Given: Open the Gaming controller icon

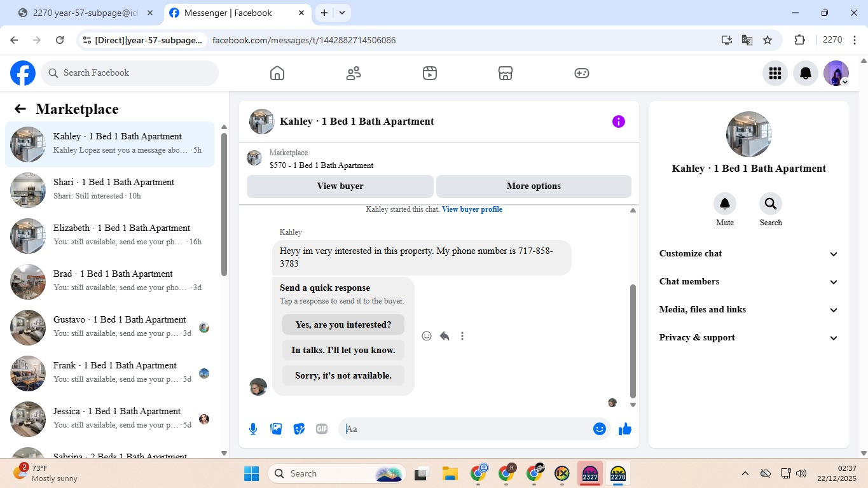Looking at the screenshot, I should pyautogui.click(x=582, y=73).
